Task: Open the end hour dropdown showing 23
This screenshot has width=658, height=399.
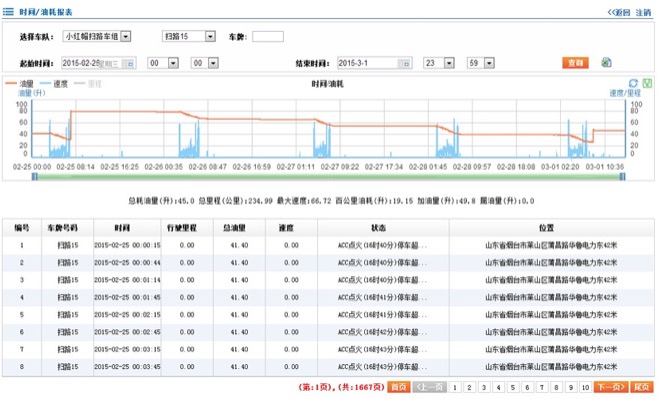Action: [449, 63]
